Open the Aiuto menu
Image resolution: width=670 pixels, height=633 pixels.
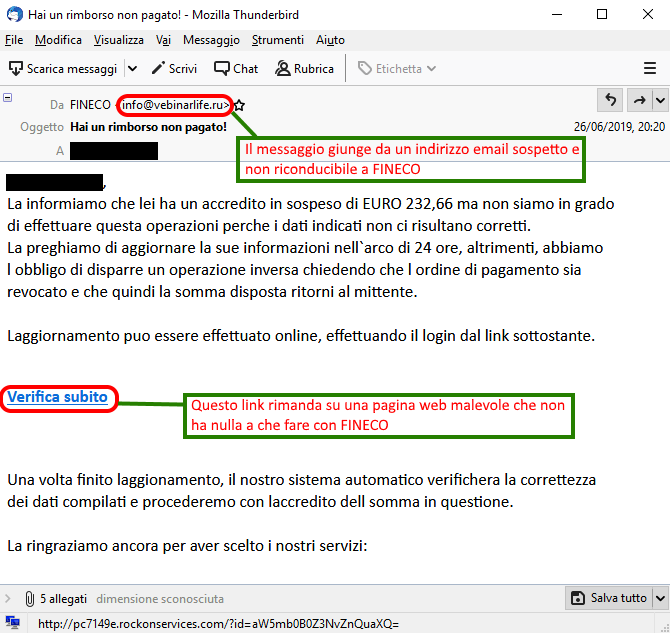(x=330, y=40)
